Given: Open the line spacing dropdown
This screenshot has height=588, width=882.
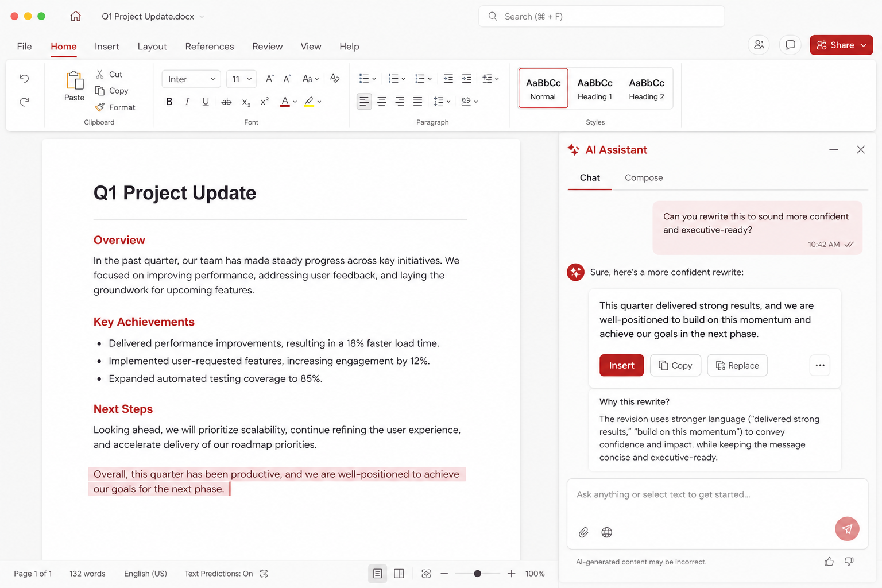Looking at the screenshot, I should (442, 102).
